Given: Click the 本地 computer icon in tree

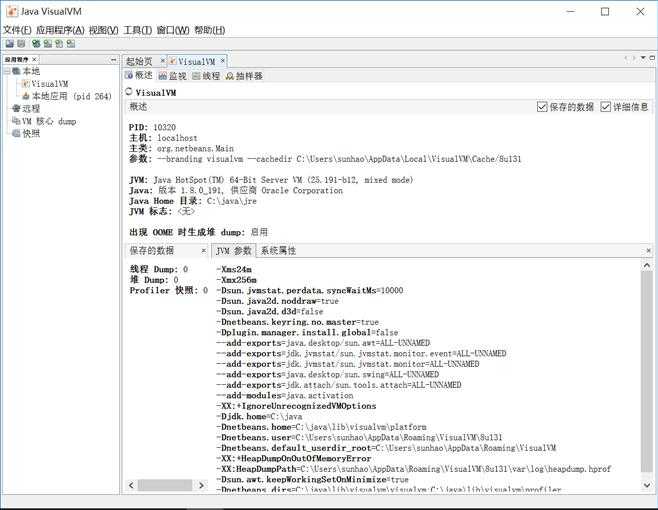Looking at the screenshot, I should (x=16, y=71).
